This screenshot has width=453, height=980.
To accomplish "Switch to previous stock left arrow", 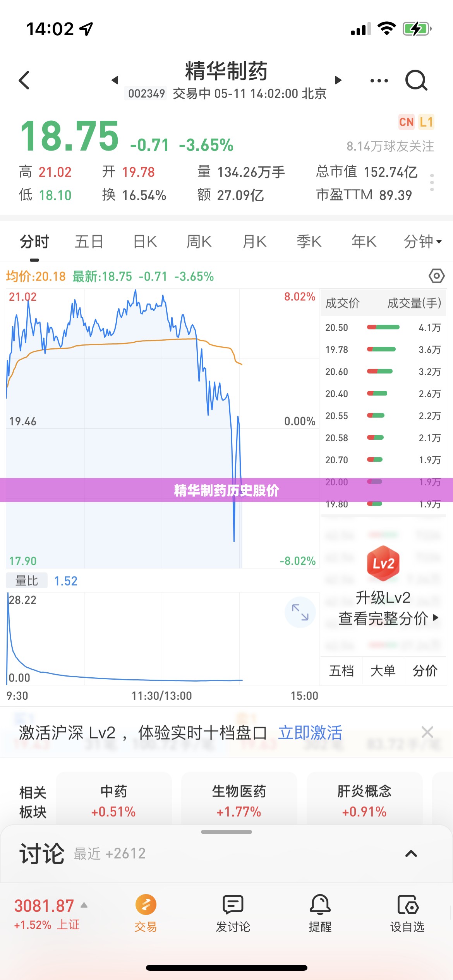I will point(115,80).
